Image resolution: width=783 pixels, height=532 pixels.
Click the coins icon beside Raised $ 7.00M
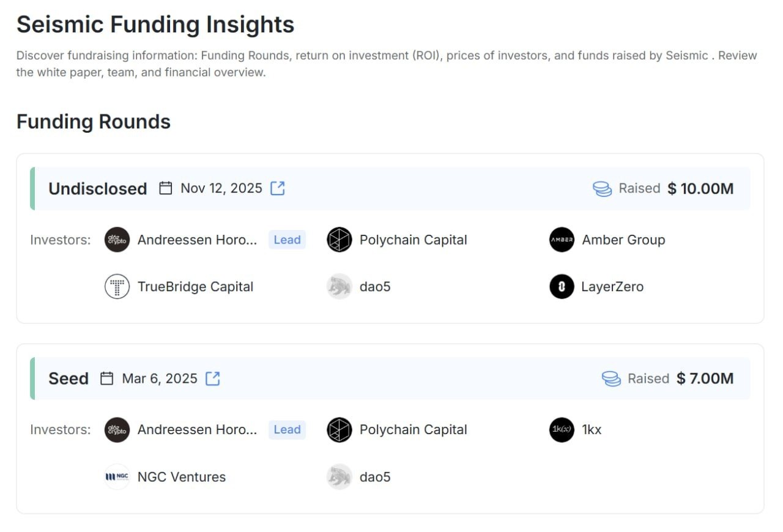611,379
